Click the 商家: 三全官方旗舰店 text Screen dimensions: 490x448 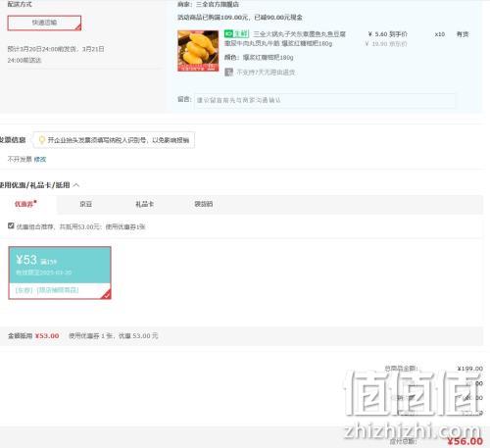pyautogui.click(x=208, y=5)
